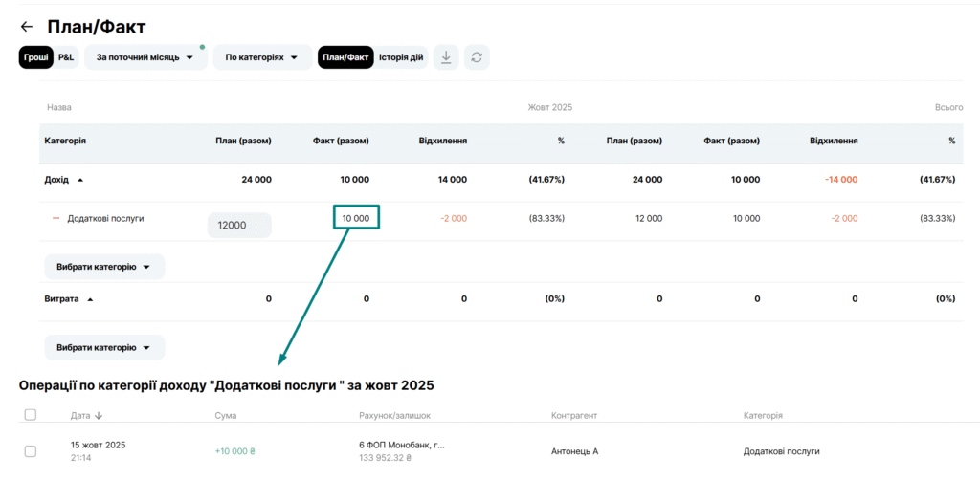Check the 15 жовт 2025 operation
This screenshot has width=980, height=480.
point(31,451)
